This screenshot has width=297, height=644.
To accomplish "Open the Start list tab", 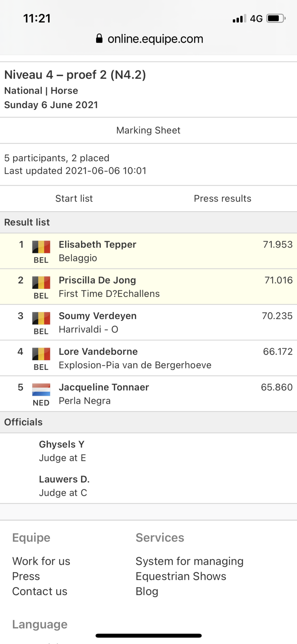I will (x=74, y=198).
